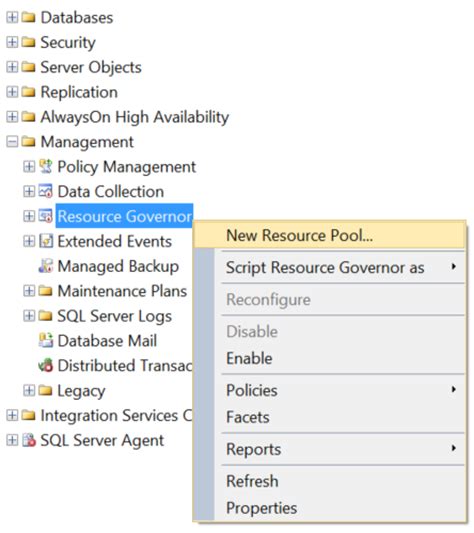This screenshot has height=533, width=474.
Task: Click the Integration Services Catalogs folder icon
Action: click(x=29, y=415)
